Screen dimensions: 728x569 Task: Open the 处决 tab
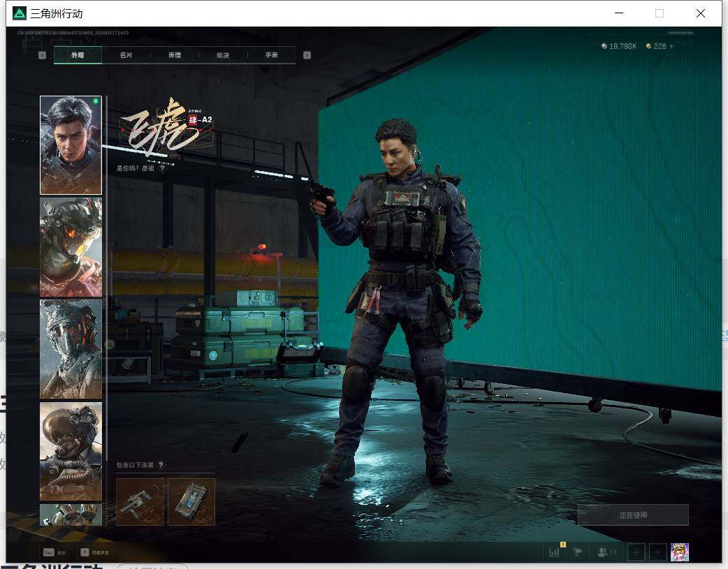(223, 55)
